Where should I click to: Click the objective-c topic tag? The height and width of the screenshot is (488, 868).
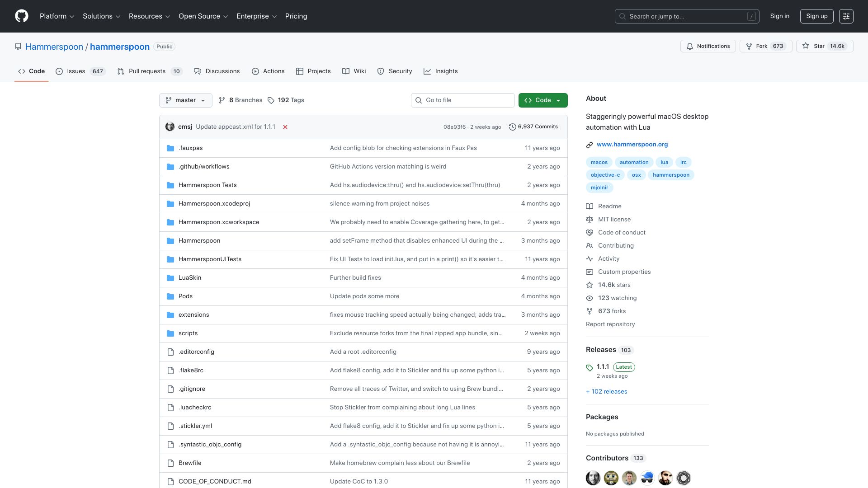pos(605,175)
